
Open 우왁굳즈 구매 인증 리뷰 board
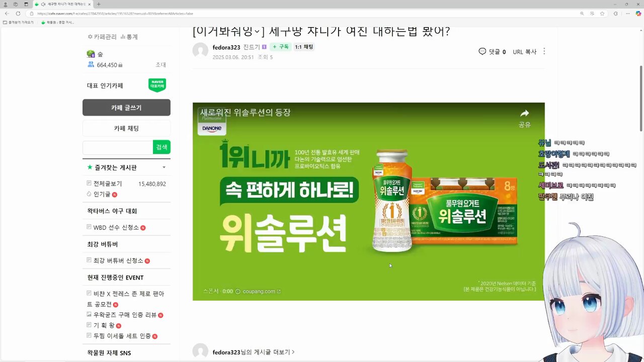tap(125, 315)
